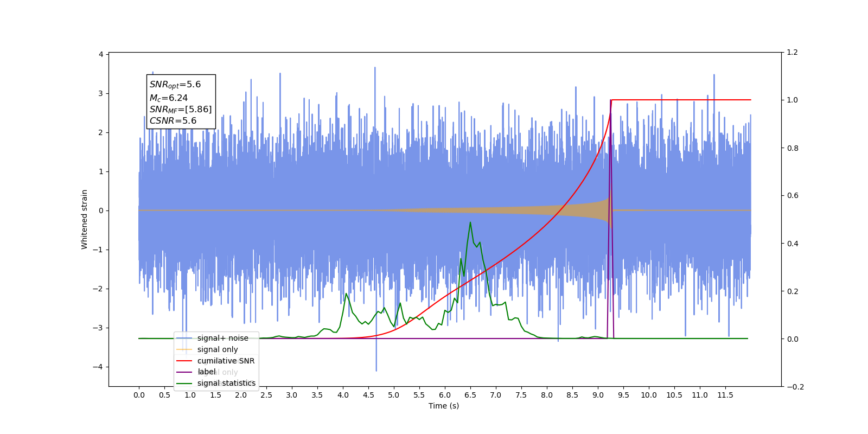This screenshot has width=868, height=434.
Task: Click the red line swatch beside 'cumilative SNR'
Action: pyautogui.click(x=184, y=361)
